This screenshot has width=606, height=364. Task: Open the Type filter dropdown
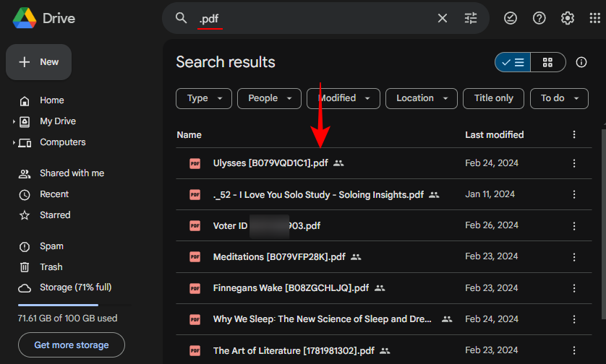(204, 98)
